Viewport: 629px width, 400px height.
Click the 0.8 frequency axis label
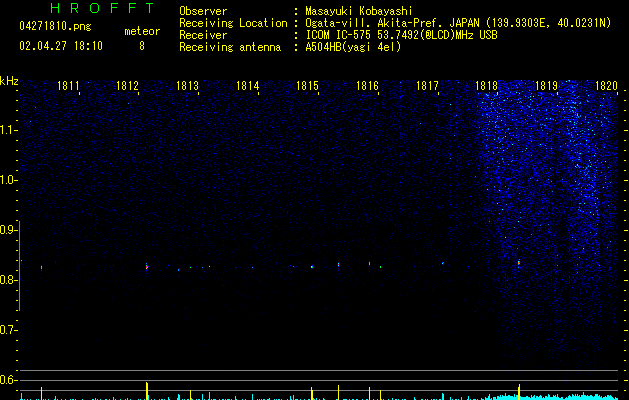8,280
